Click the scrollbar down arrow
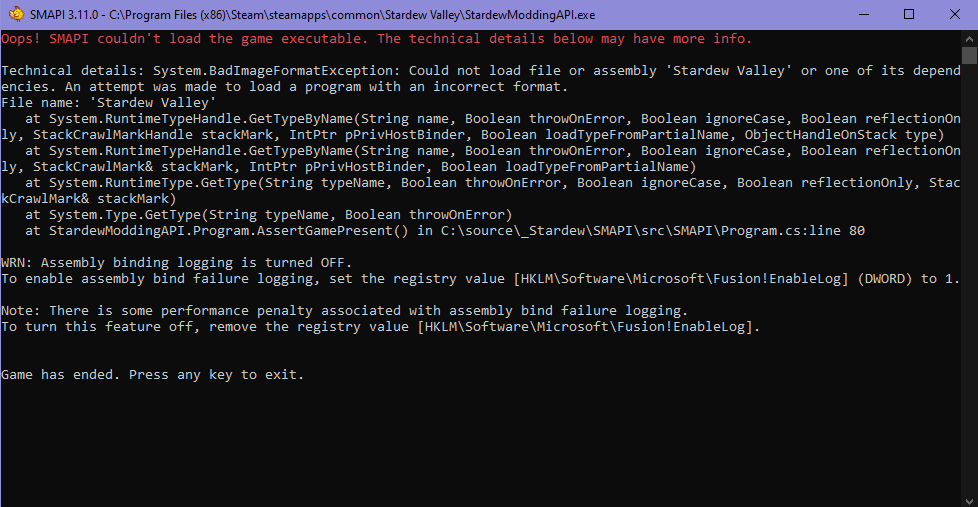978x507 pixels. [x=969, y=498]
